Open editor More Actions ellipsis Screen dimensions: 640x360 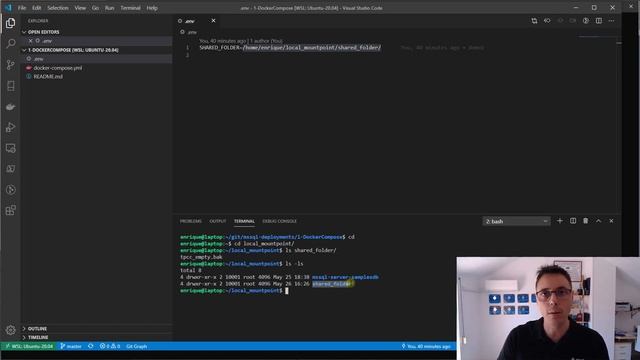(x=611, y=21)
